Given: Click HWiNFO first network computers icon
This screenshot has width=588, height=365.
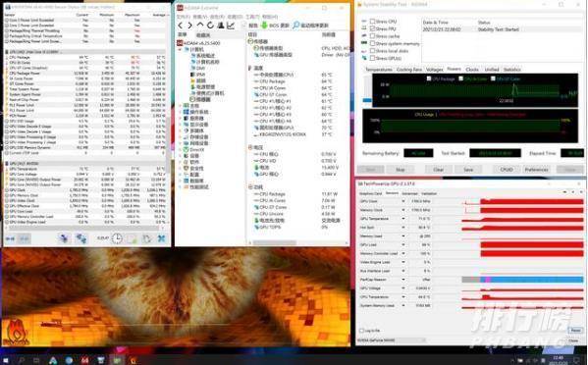Looking at the screenshot, I should click(x=64, y=238).
